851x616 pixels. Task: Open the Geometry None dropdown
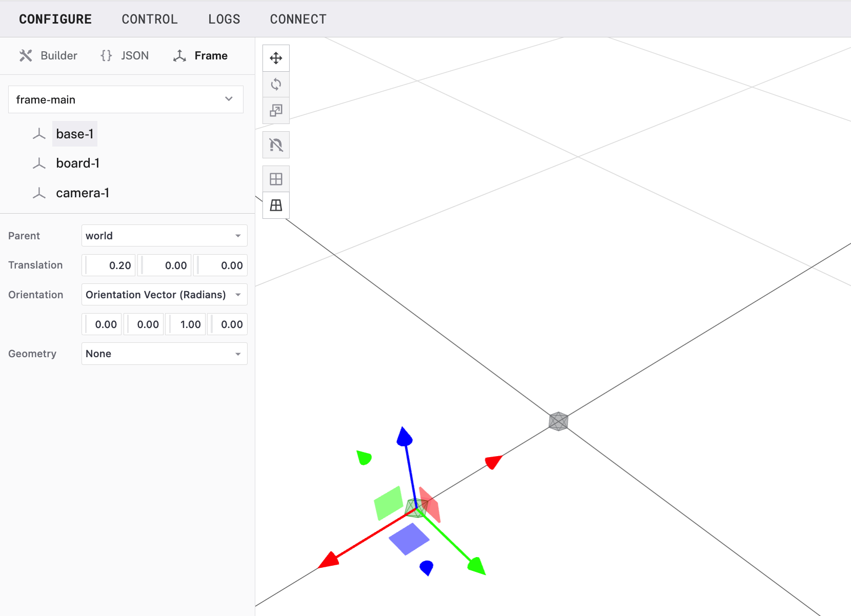pos(164,354)
